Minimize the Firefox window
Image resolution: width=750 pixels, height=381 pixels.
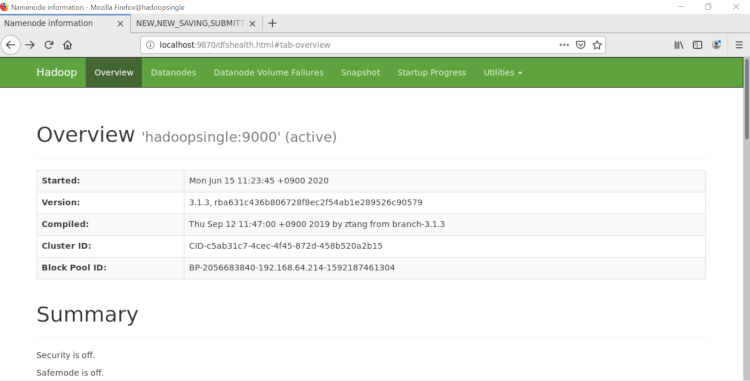681,7
